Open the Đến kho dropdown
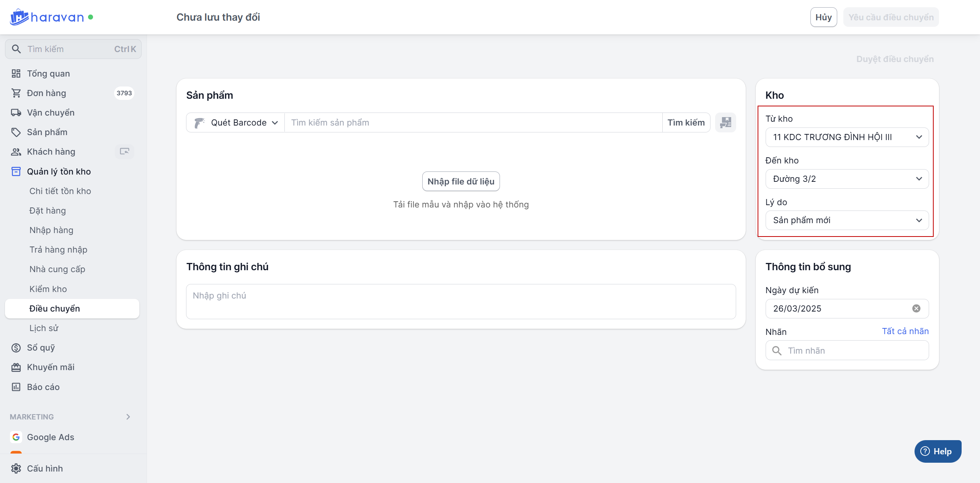 [847, 179]
